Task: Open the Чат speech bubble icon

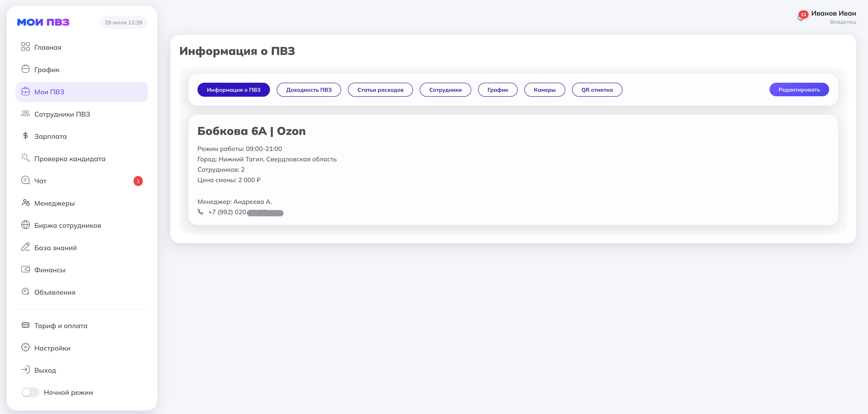Action: point(26,180)
